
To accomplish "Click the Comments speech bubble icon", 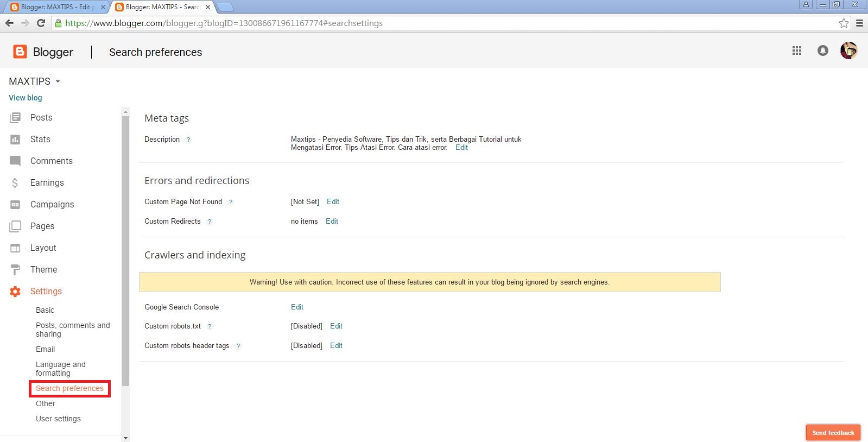I will click(x=15, y=161).
